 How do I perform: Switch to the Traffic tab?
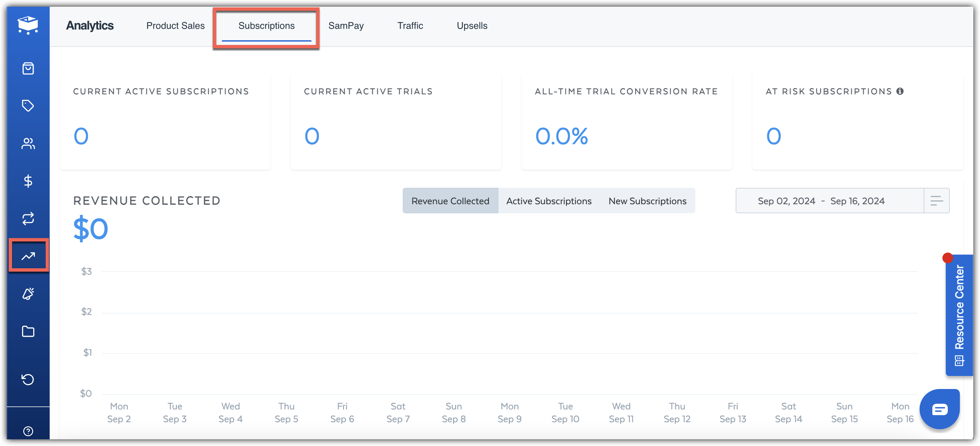(x=410, y=26)
